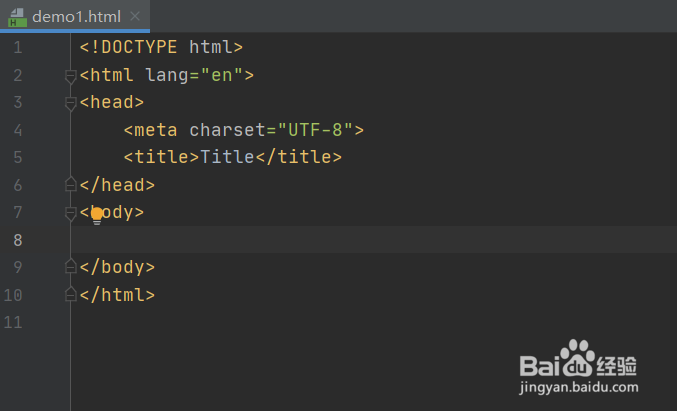Collapse the html tag fold marker on line 2
677x411 pixels.
70,76
